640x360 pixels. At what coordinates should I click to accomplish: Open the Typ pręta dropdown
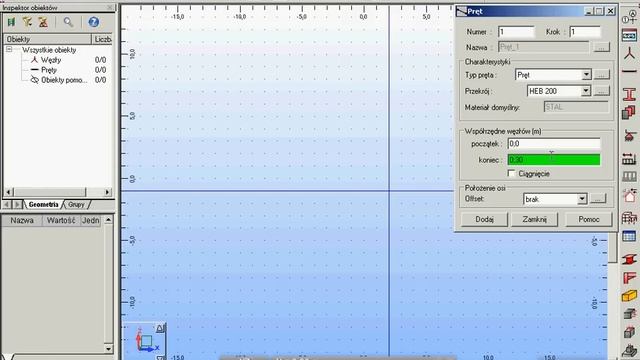point(586,75)
